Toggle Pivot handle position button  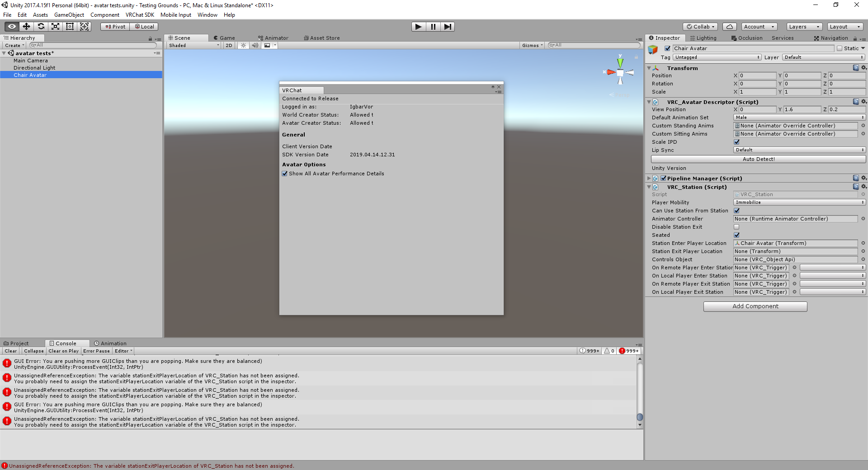click(115, 27)
